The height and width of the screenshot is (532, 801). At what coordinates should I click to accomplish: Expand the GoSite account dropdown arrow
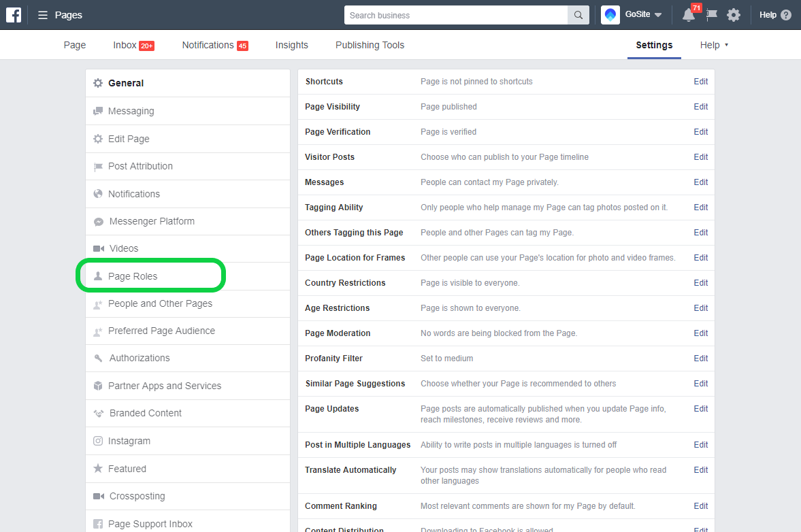658,15
